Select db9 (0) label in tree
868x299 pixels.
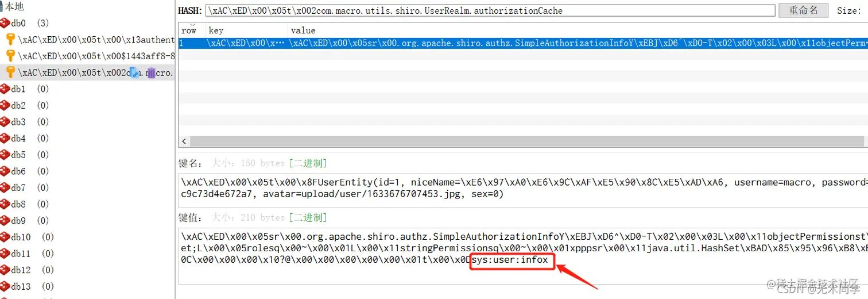(30, 221)
